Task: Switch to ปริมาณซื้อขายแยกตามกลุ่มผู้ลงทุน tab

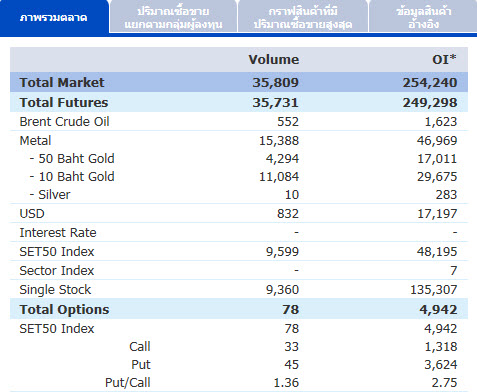Action: 173,17
